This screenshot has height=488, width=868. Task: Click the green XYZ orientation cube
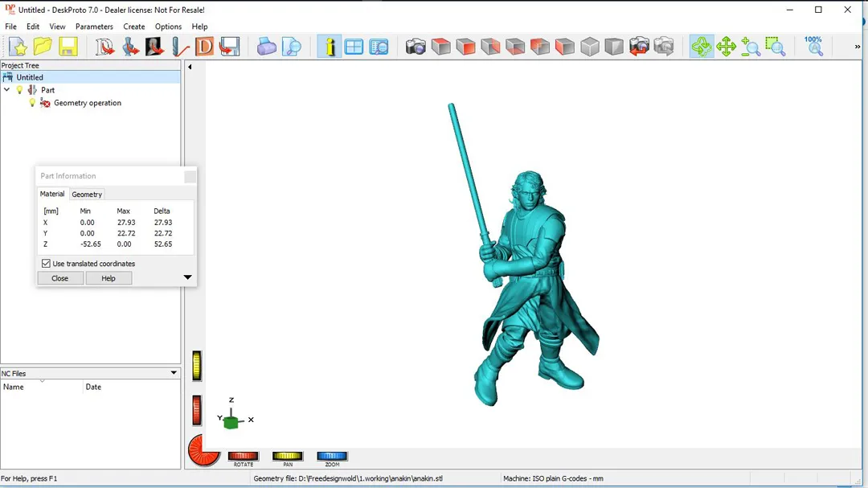tap(231, 422)
